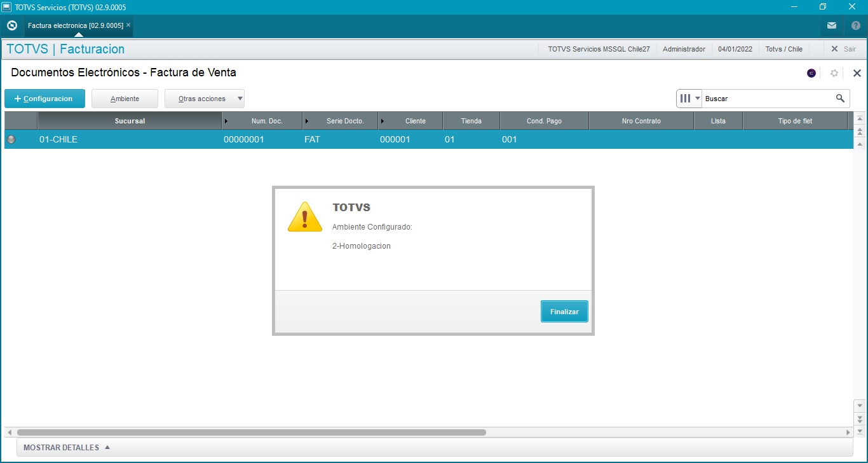Screen dimensions: 868x463
Task: Select the Factura electronica tab
Action: click(75, 26)
